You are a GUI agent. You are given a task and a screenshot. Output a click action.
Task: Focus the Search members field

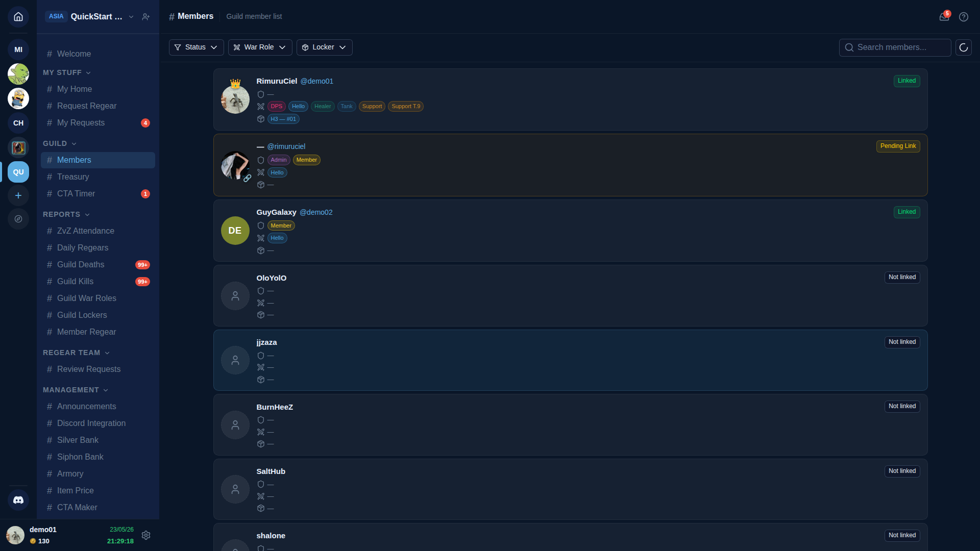[x=895, y=47]
